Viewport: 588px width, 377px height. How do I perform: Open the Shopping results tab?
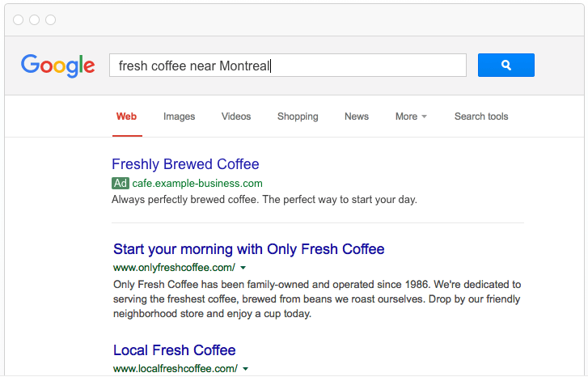click(x=298, y=116)
